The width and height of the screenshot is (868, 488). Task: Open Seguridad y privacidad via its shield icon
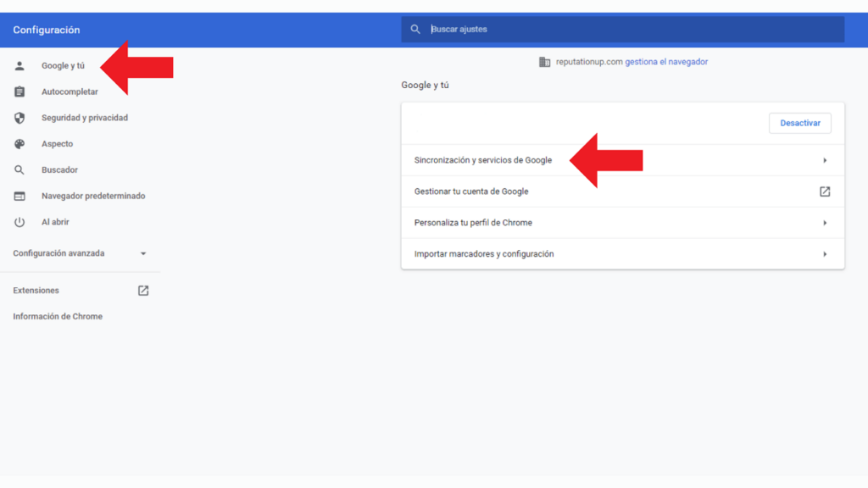[x=19, y=118]
